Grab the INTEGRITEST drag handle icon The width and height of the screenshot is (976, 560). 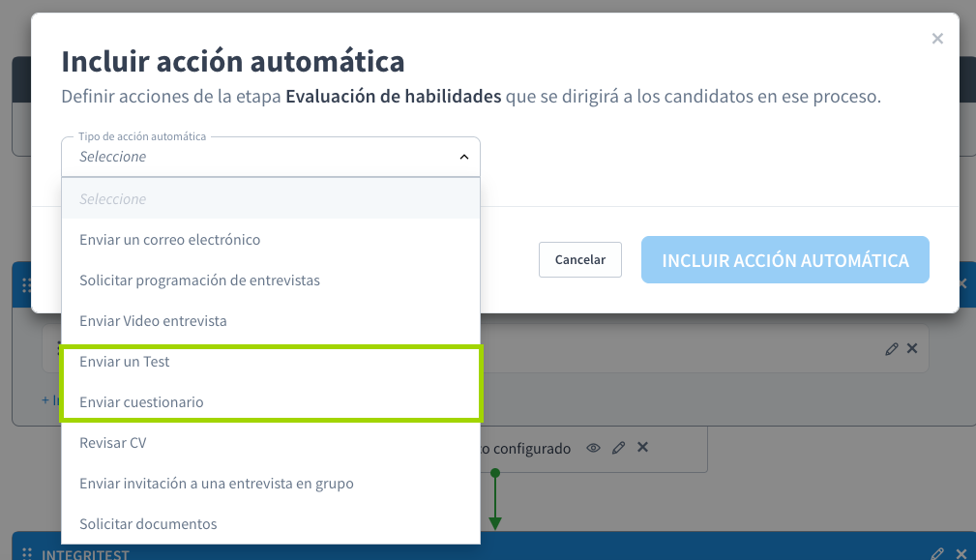tap(27, 554)
